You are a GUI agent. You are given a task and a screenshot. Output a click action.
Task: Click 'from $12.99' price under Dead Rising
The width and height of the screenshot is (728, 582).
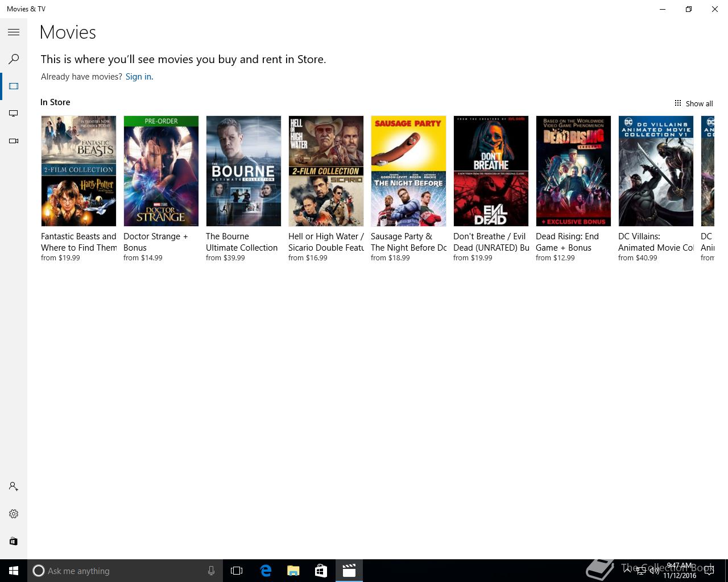(x=555, y=258)
